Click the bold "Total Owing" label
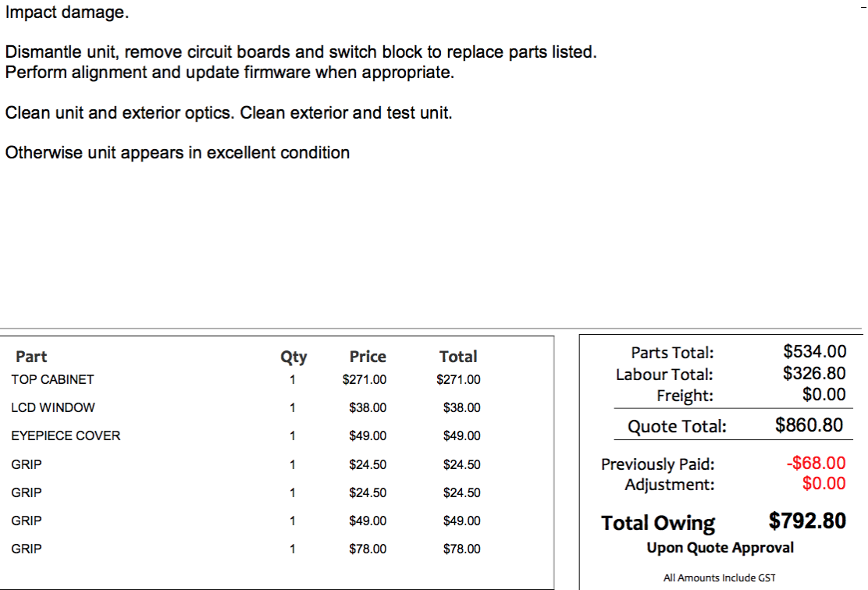The image size is (868, 590). (657, 523)
